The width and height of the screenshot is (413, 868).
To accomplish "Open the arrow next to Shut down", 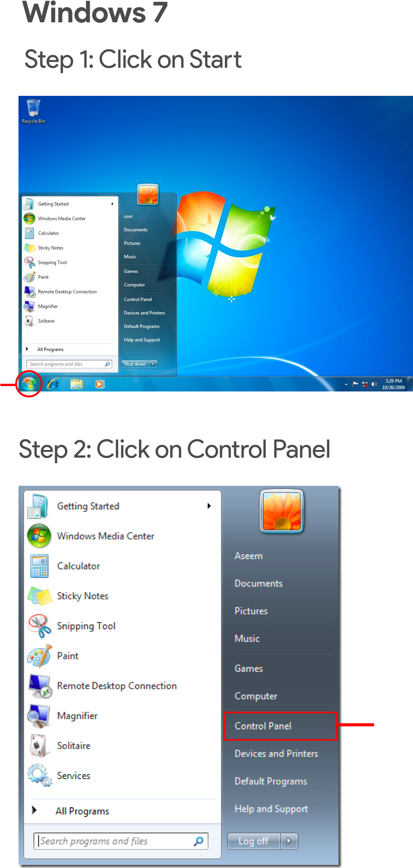I will [x=153, y=364].
